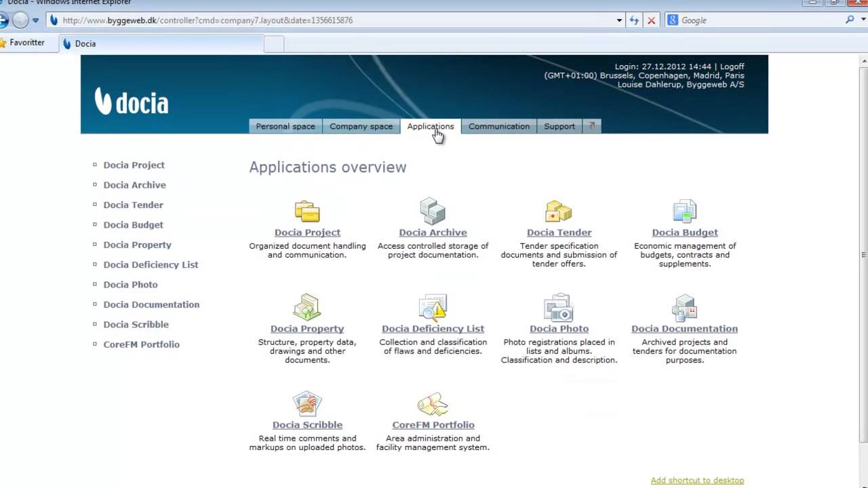Click the search magnifier icon

click(850, 20)
